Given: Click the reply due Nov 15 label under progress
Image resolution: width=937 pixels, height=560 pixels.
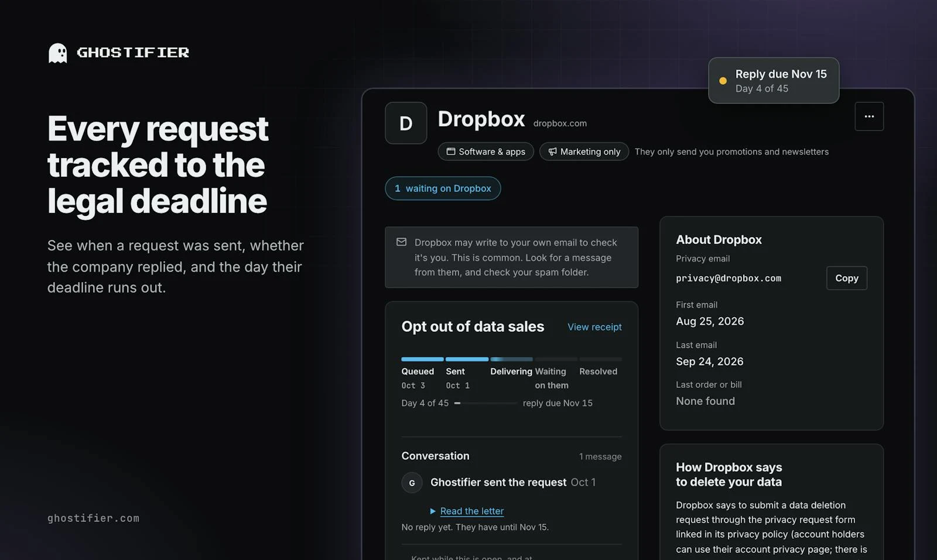Looking at the screenshot, I should point(558,403).
